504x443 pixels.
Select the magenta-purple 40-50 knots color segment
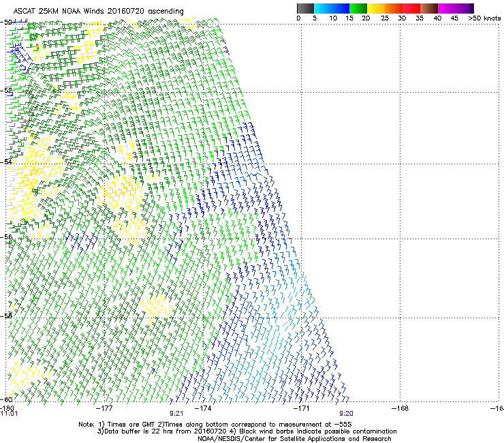coord(456,8)
